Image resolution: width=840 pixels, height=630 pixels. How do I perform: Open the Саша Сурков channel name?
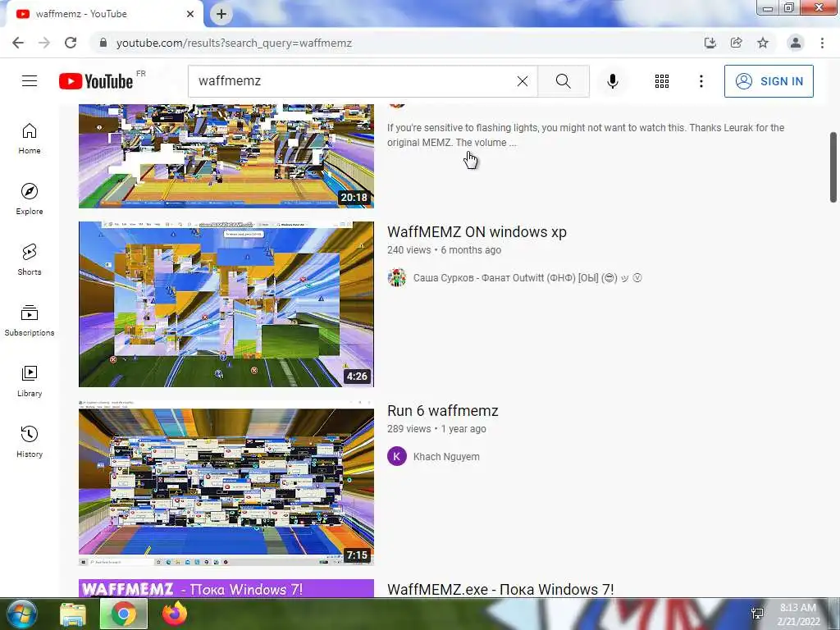pyautogui.click(x=527, y=278)
